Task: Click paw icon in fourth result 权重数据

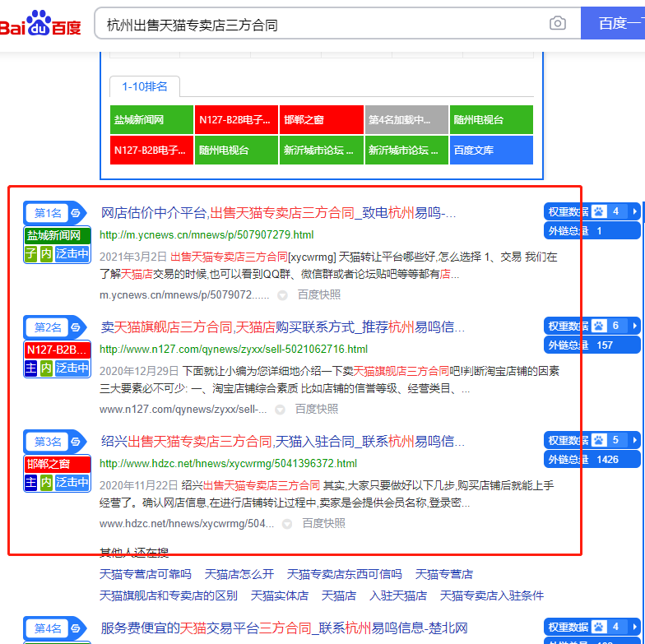Action: click(599, 627)
